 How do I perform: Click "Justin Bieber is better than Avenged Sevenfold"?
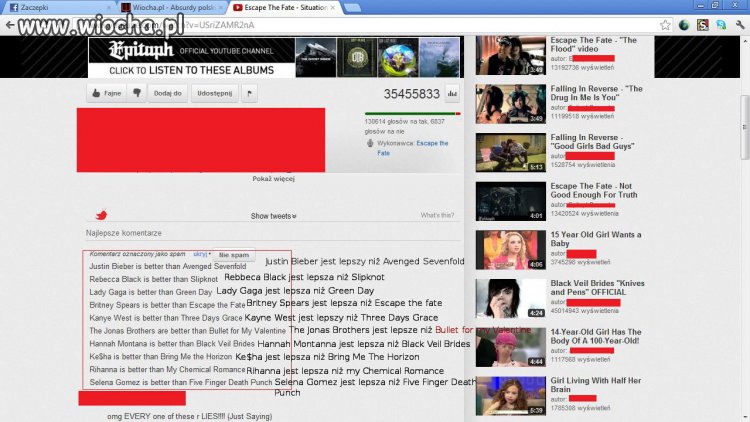point(168,267)
